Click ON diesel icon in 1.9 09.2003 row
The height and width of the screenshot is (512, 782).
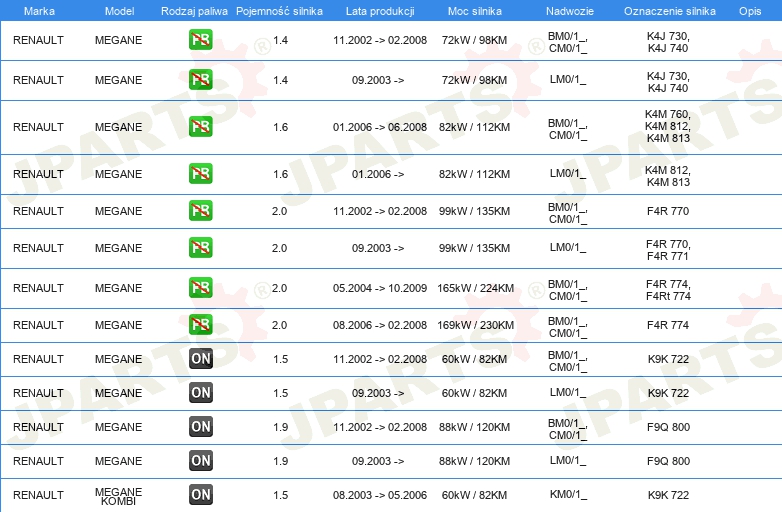point(200,460)
